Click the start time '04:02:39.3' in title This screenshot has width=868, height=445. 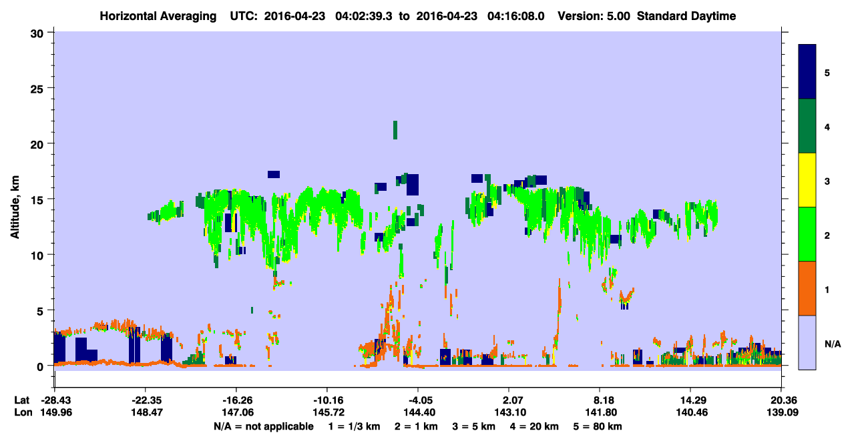click(x=365, y=16)
